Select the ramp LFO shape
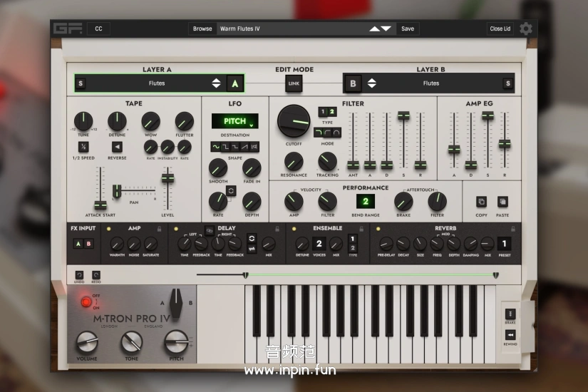Viewport: 588px width, 392px height. 244,147
